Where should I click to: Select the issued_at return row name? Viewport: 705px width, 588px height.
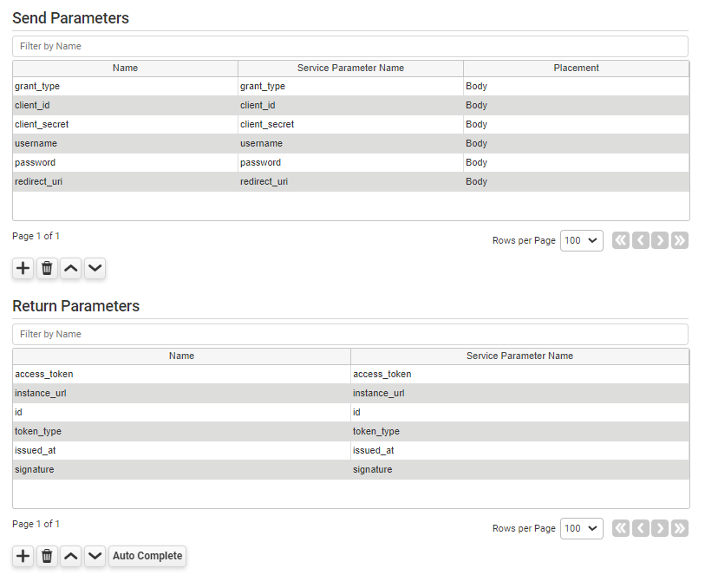pos(181,450)
